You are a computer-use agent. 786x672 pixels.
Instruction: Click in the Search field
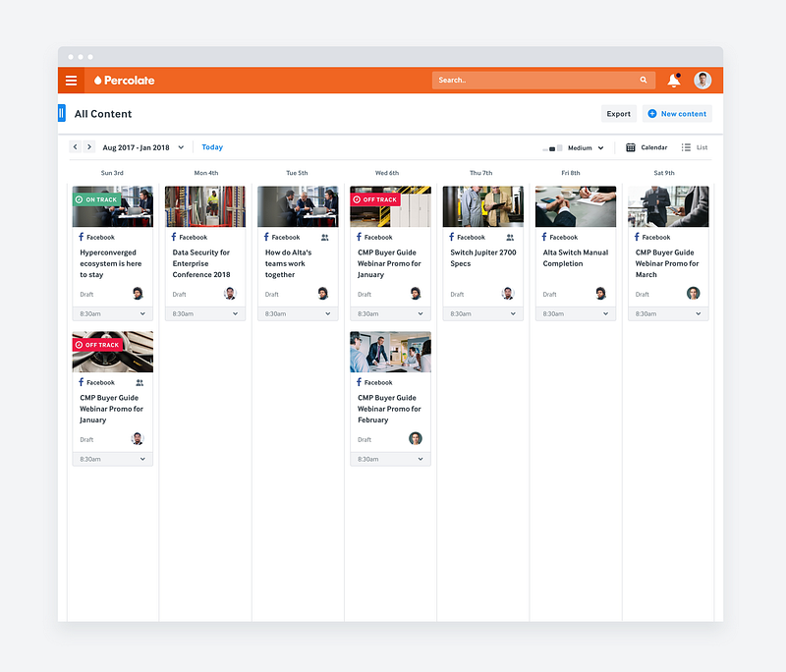pos(543,80)
